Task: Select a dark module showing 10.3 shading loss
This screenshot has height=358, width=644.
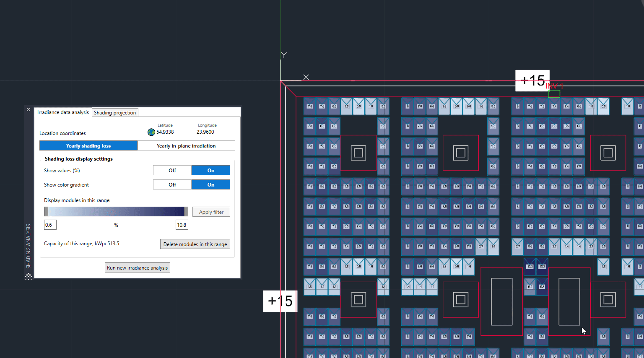Action: pos(529,266)
